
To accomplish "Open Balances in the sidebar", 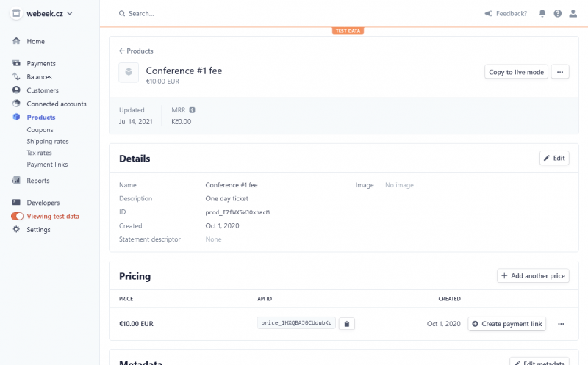I will pyautogui.click(x=39, y=77).
